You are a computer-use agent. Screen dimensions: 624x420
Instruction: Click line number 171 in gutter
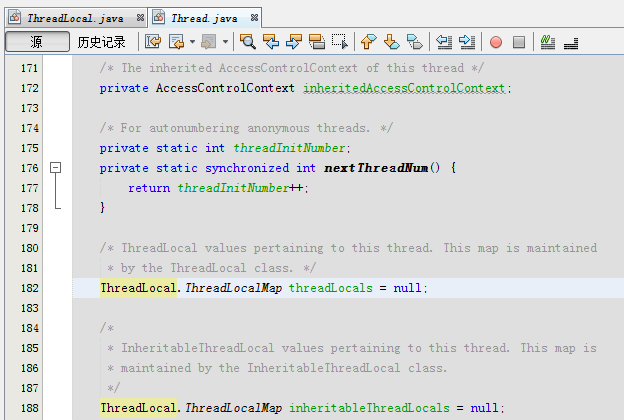tap(29, 68)
